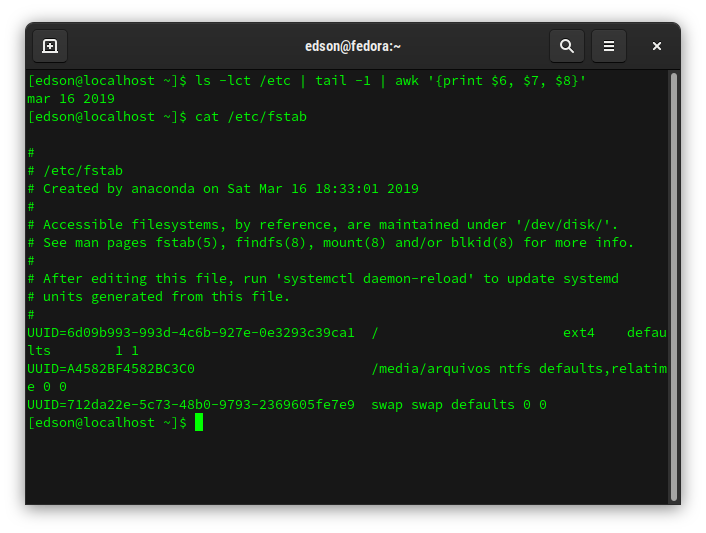
Task: Click the UUID=A4582BF4582BC3C0 entry
Action: [111, 369]
